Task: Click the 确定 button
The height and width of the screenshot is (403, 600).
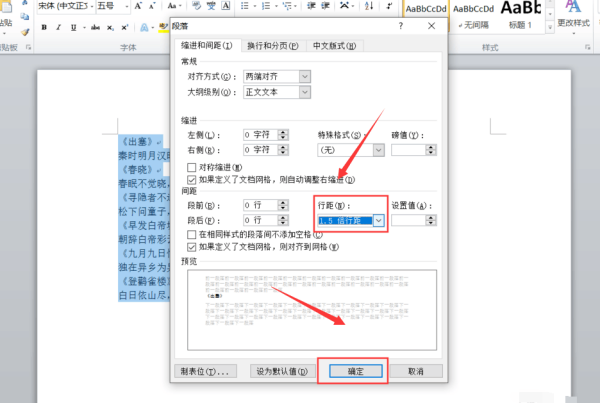Action: click(x=353, y=371)
